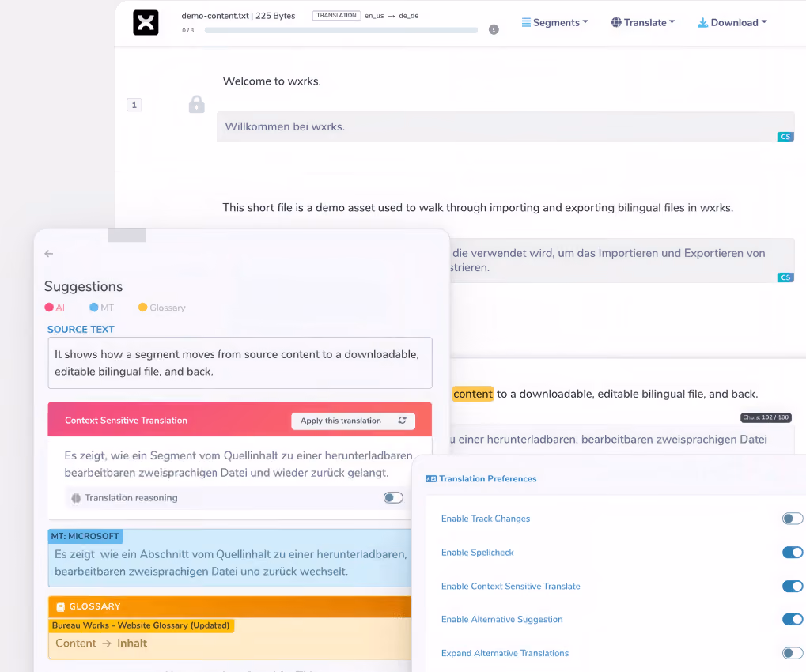Click segment number 1 badge

click(134, 105)
